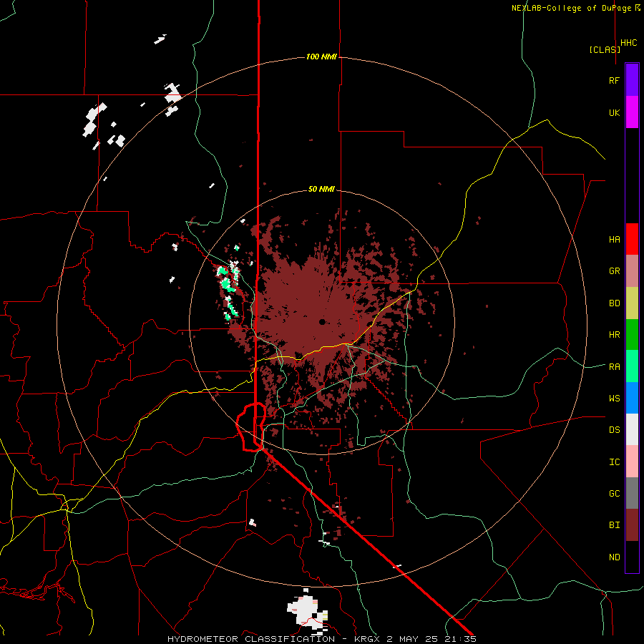Click the 'HHC' product code label
This screenshot has width=644, height=644.
(x=629, y=43)
